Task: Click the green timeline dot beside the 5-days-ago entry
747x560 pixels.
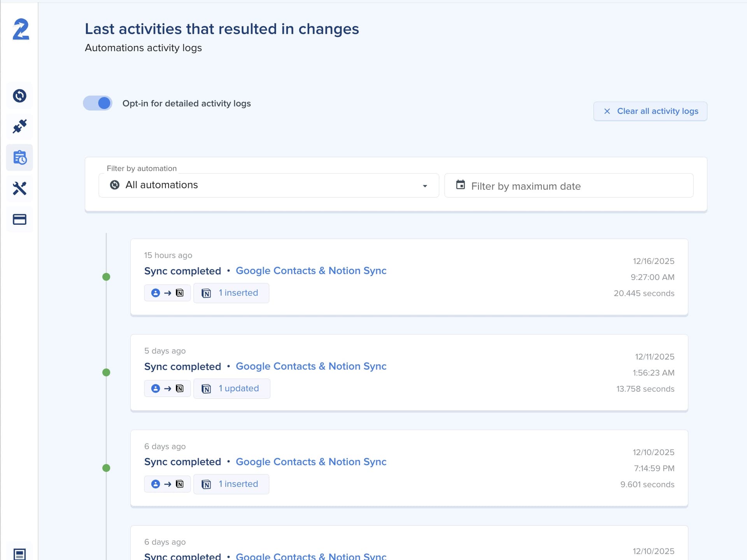Action: point(107,372)
